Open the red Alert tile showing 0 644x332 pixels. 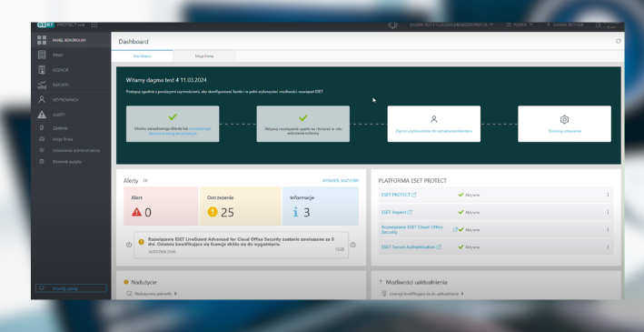161,206
